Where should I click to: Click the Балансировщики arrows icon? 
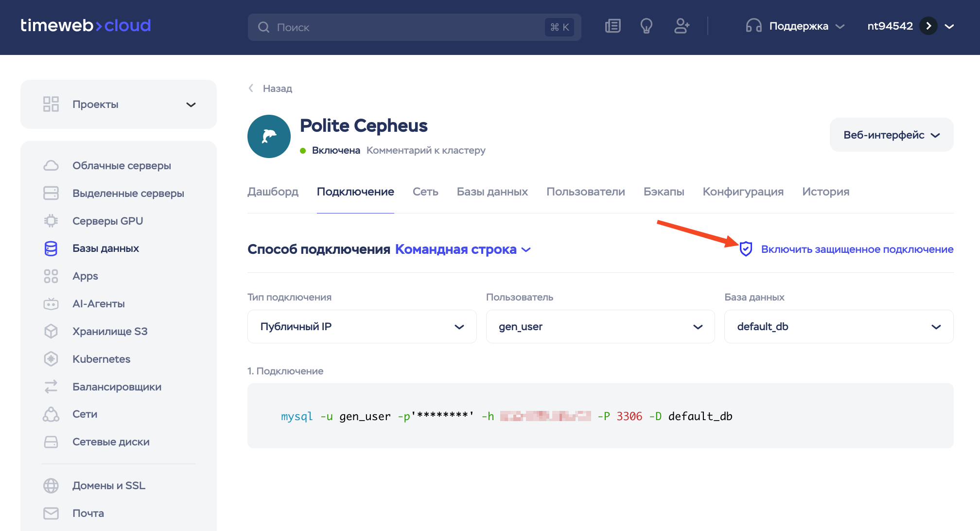pos(51,387)
